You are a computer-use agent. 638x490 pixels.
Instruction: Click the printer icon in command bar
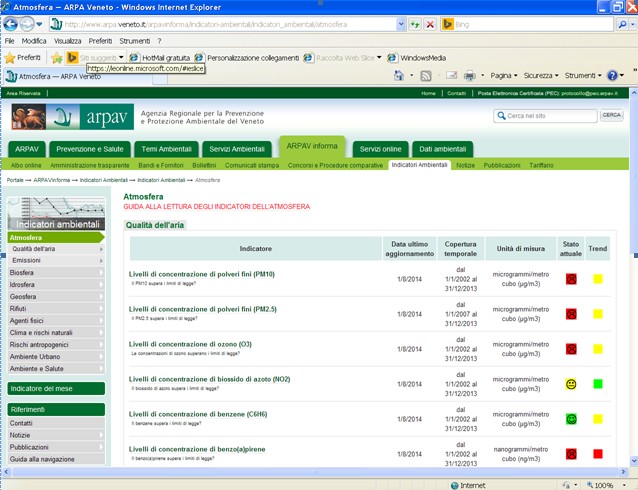469,76
